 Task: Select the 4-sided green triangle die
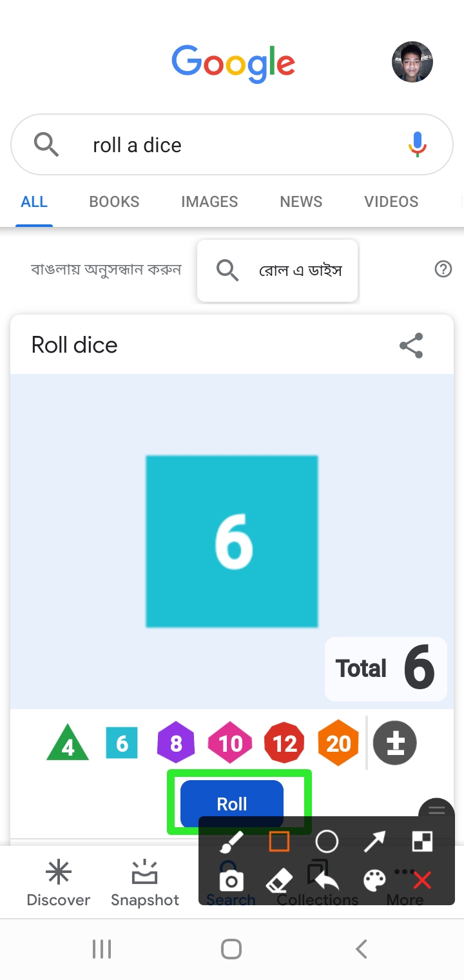tap(68, 743)
